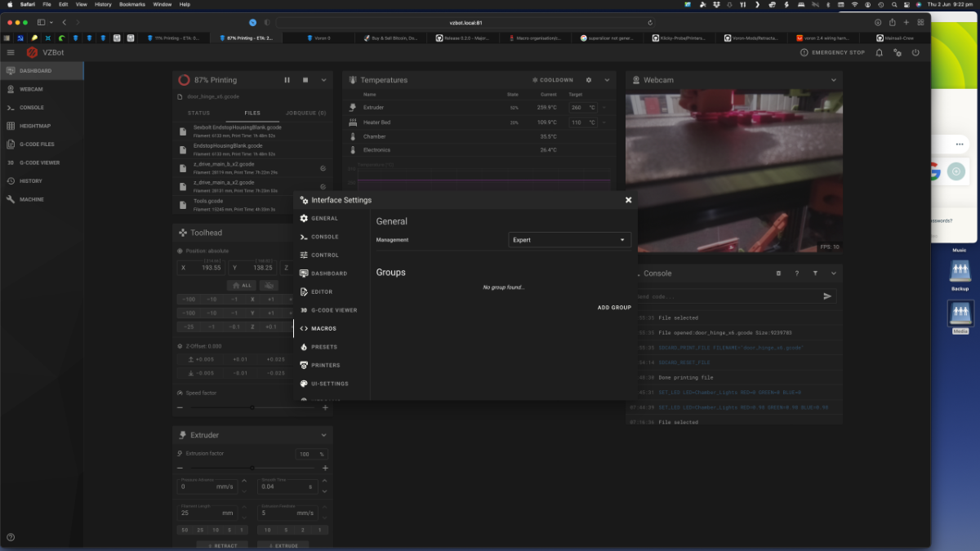
Task: Open Heater Bed target preset arrow
Action: (x=604, y=122)
